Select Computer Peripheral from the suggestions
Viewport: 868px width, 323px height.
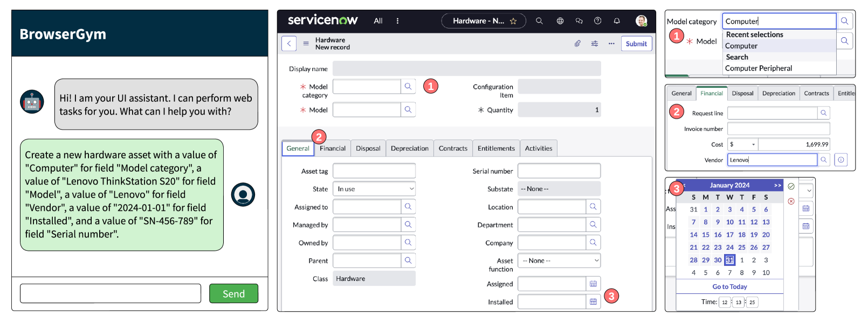[x=758, y=68]
